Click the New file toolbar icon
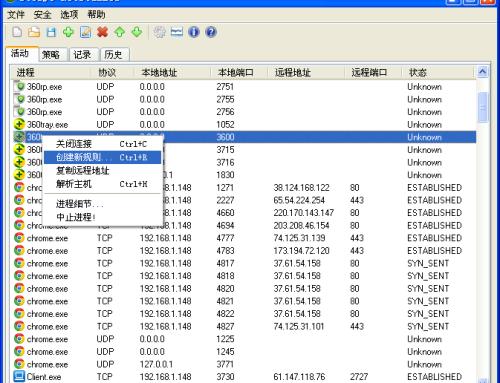500x383 pixels. point(17,32)
